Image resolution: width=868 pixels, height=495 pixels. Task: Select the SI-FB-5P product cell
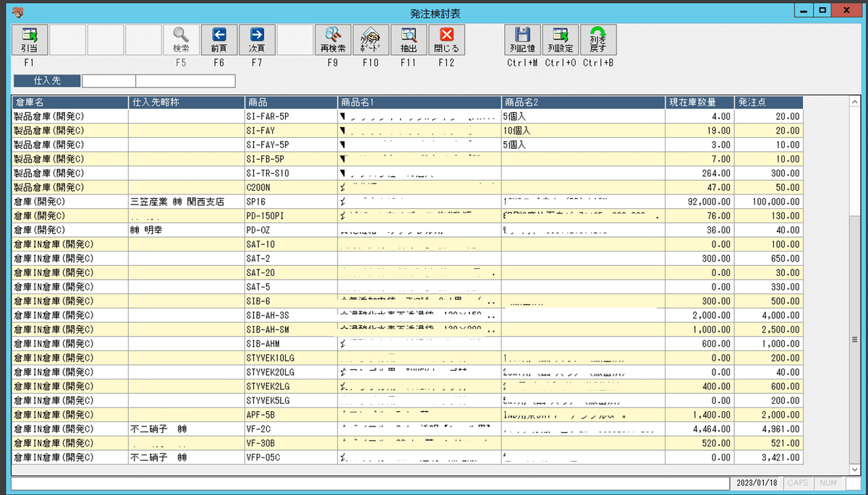click(291, 159)
